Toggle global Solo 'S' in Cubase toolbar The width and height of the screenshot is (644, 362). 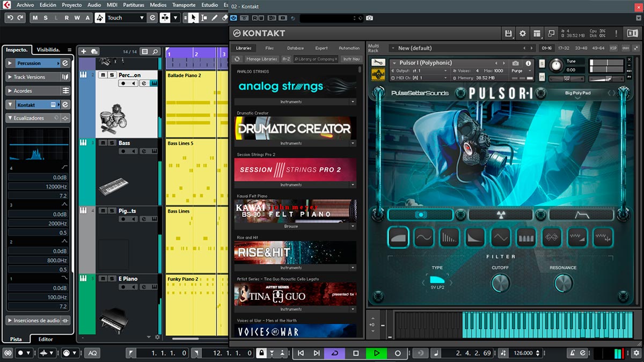pos(46,18)
